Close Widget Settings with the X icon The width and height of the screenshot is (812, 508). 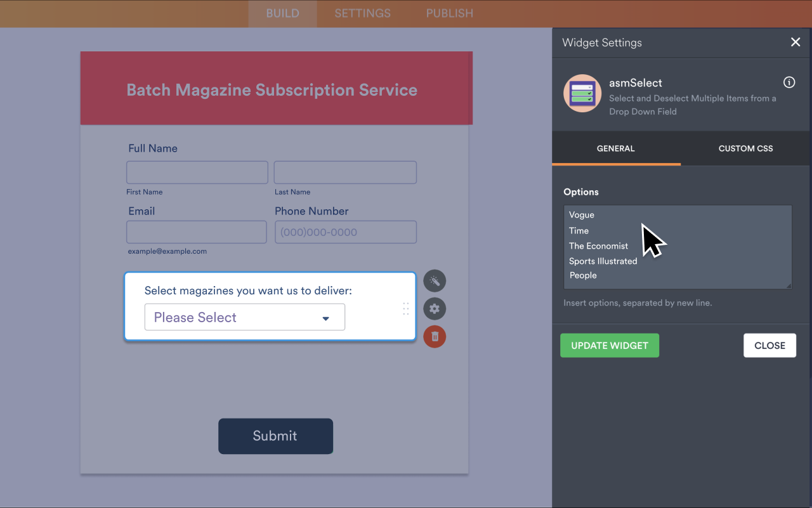796,42
